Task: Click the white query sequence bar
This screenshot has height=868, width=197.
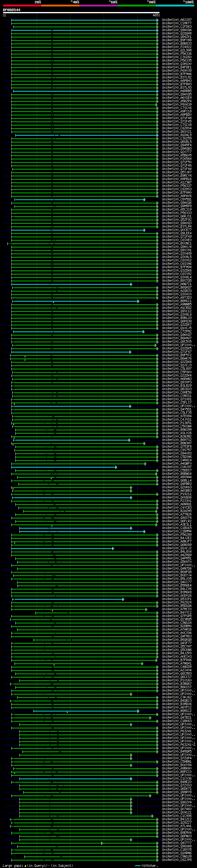Action: coord(81,13)
